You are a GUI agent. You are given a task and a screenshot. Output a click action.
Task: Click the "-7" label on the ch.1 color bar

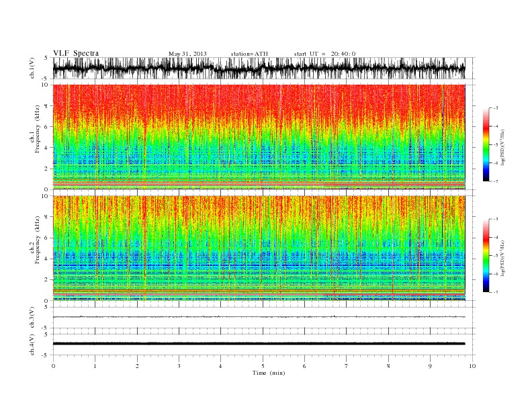[x=495, y=181]
